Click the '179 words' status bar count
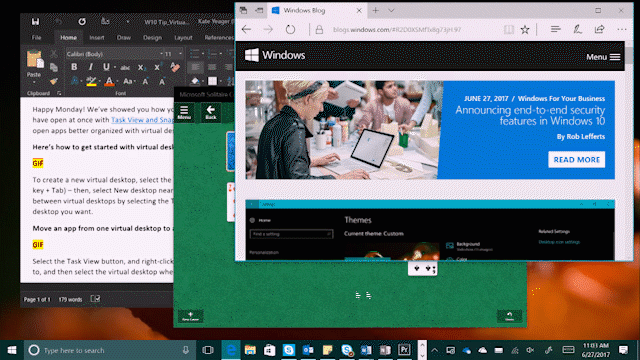The height and width of the screenshot is (360, 640). point(70,300)
